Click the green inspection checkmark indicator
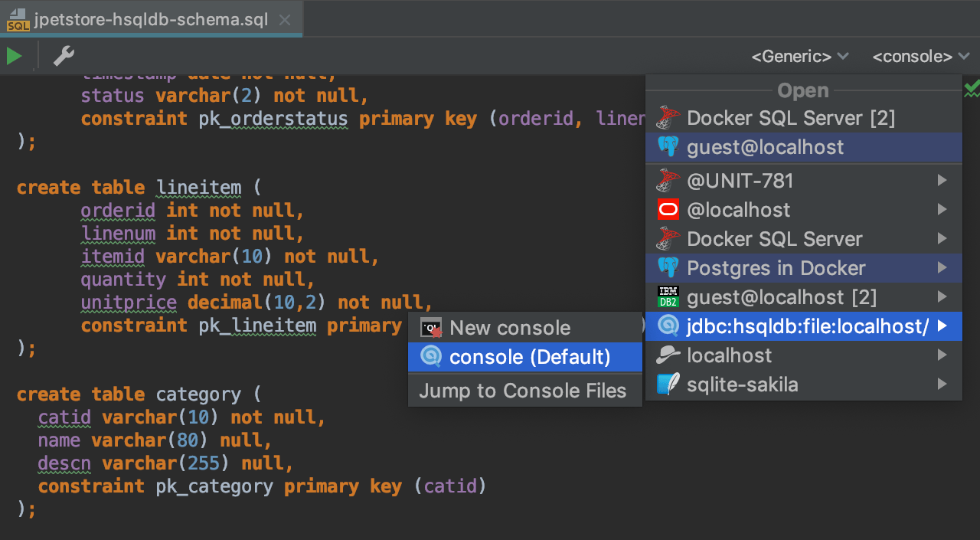Screen dimensions: 980x540 (x=972, y=90)
